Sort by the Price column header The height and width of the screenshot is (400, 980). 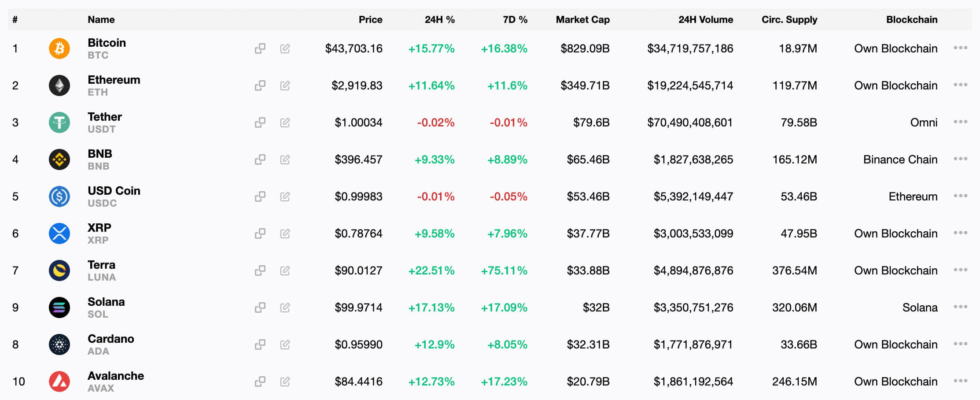point(371,19)
